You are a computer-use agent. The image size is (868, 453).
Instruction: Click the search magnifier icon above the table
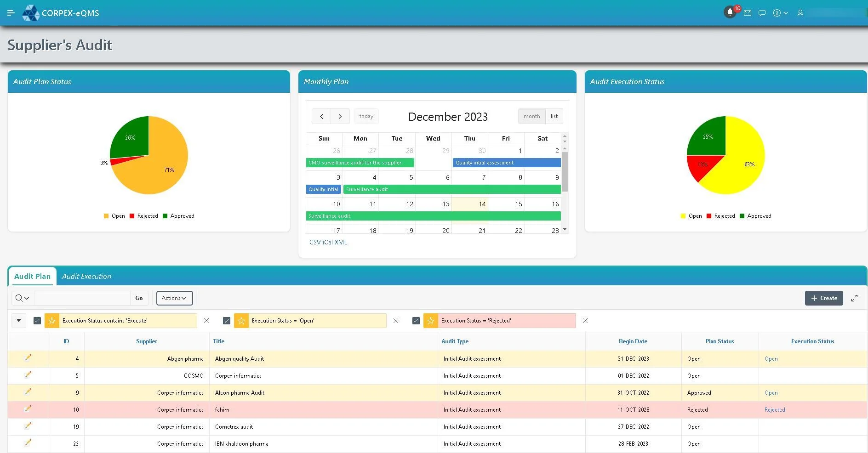(18, 298)
